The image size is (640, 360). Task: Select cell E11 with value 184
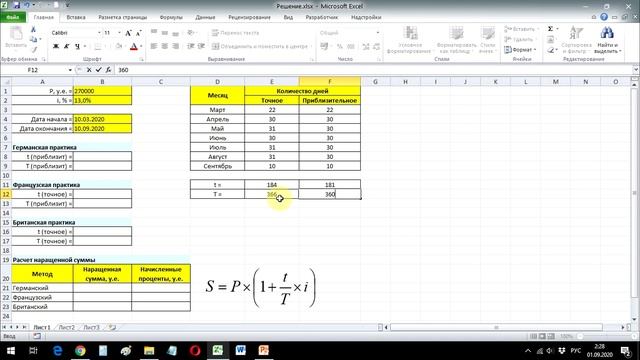[x=272, y=185]
